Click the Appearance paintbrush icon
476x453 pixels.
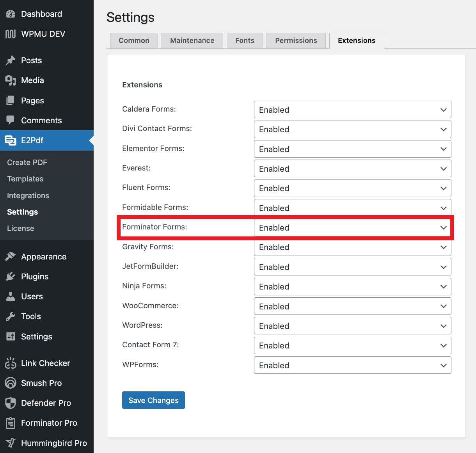(11, 256)
